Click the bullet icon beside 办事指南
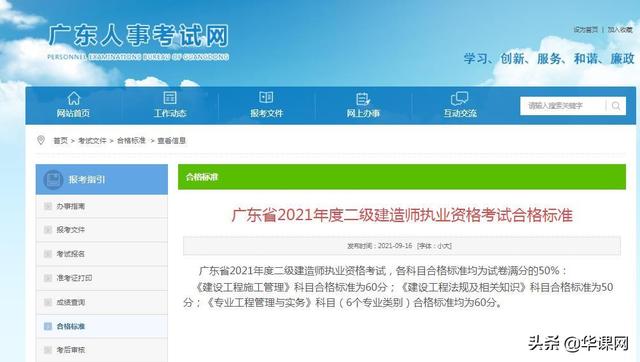The image size is (640, 362). 48,206
